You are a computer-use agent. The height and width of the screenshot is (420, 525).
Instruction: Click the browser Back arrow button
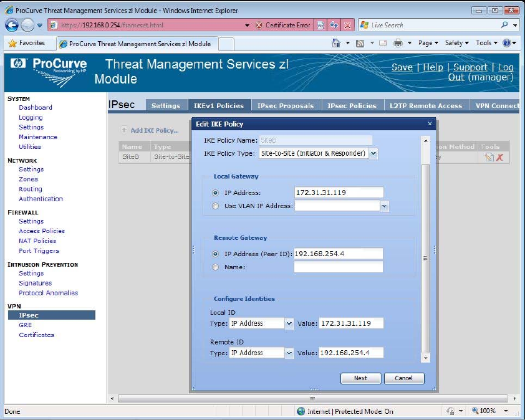[12, 25]
